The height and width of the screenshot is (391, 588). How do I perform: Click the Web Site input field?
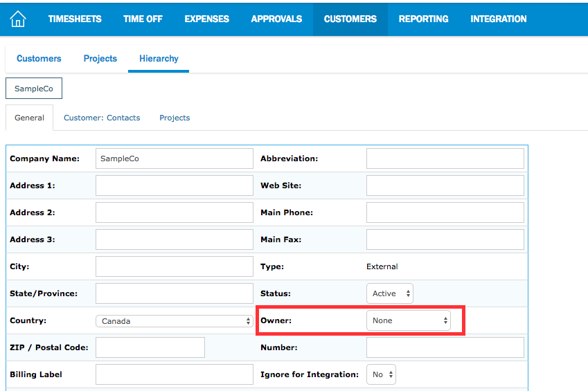[x=445, y=185]
